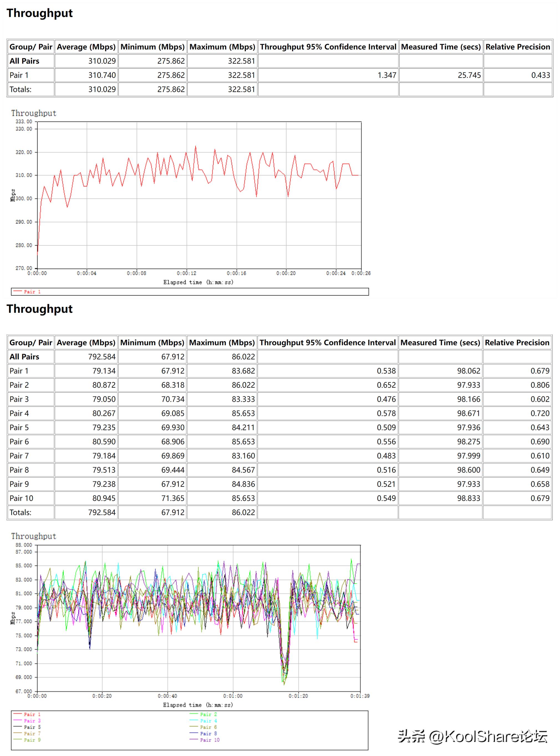Viewport: 560px width, 756px height.
Task: Click Pair 10 average value 80.945
Action: pos(104,498)
